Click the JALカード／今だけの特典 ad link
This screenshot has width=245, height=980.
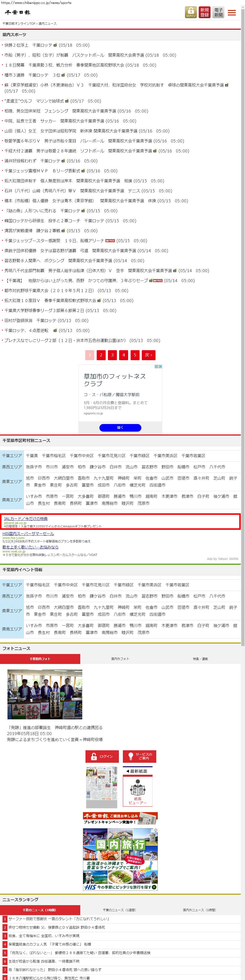pyautogui.click(x=25, y=519)
